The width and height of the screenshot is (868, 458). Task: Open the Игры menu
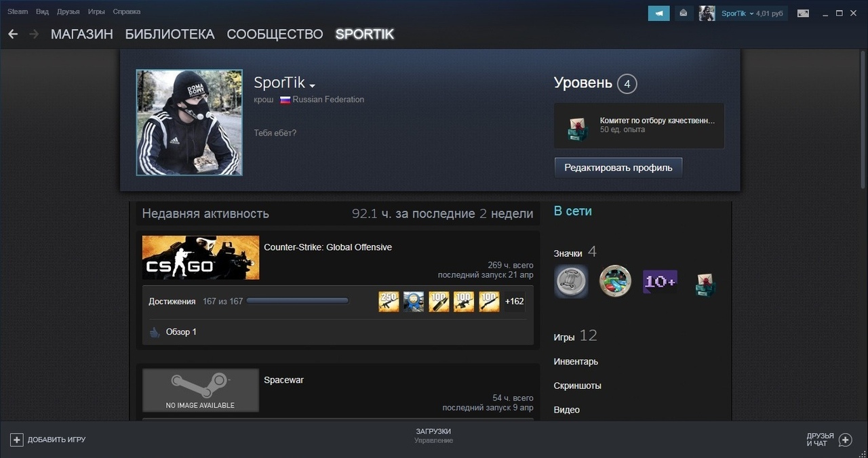(x=96, y=12)
